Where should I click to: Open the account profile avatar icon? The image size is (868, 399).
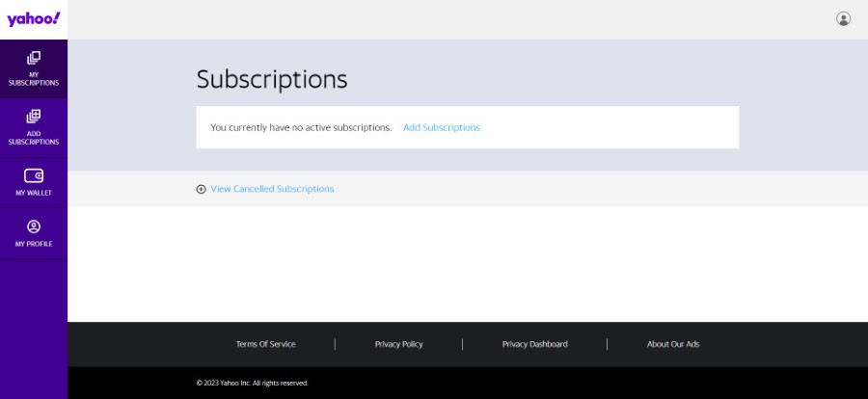pyautogui.click(x=843, y=19)
